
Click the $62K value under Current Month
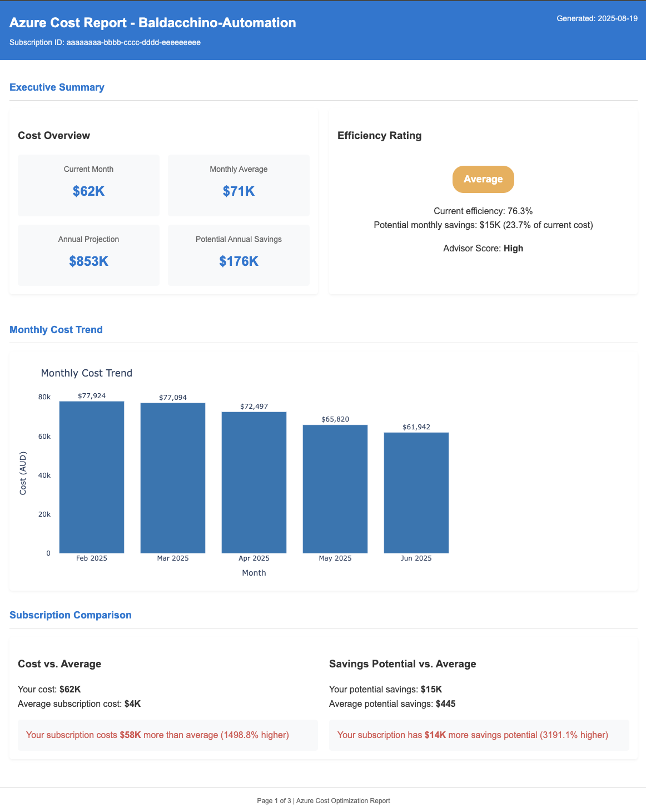tap(88, 191)
